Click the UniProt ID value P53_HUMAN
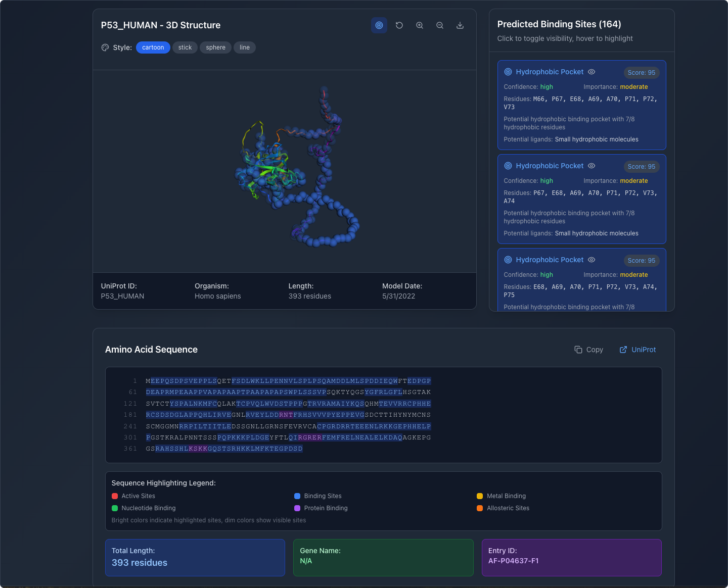The width and height of the screenshot is (728, 588). pos(122,296)
